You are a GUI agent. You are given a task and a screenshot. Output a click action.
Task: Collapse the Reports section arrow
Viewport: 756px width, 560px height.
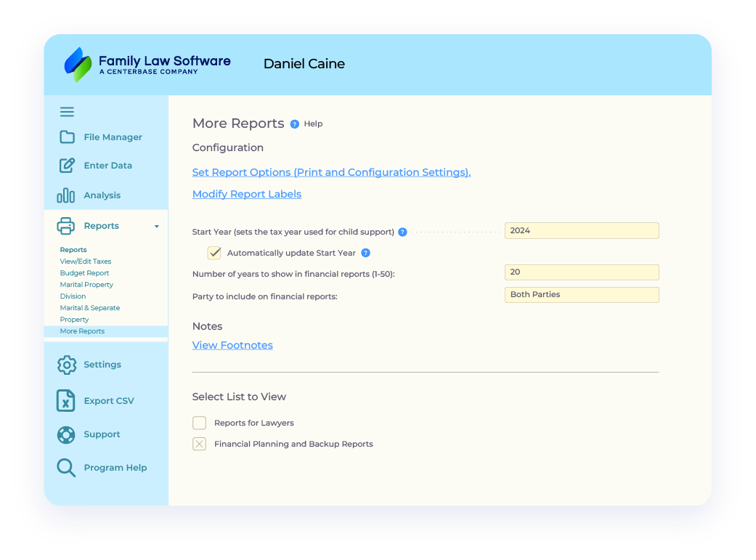[157, 227]
